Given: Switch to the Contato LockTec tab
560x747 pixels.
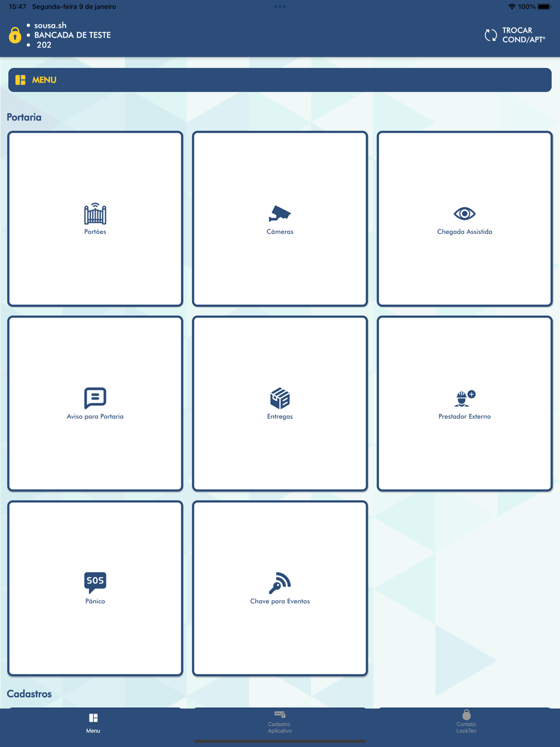Looking at the screenshot, I should coord(466,722).
